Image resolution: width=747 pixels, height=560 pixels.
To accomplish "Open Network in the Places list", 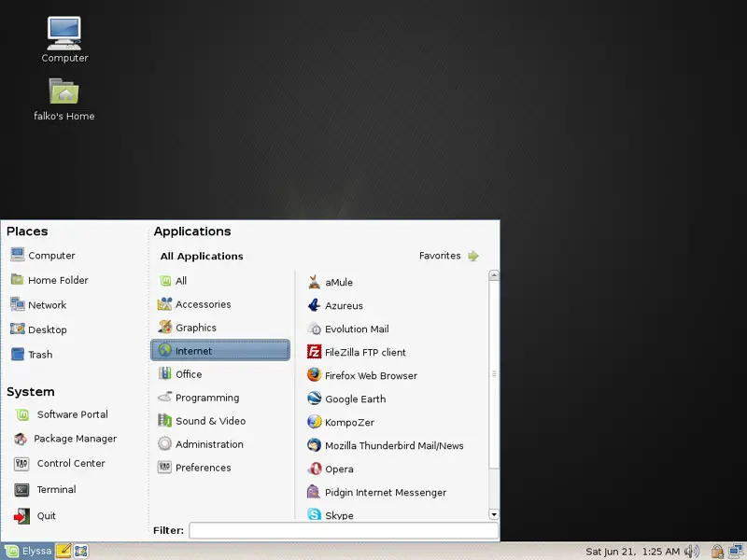I will coord(38,305).
